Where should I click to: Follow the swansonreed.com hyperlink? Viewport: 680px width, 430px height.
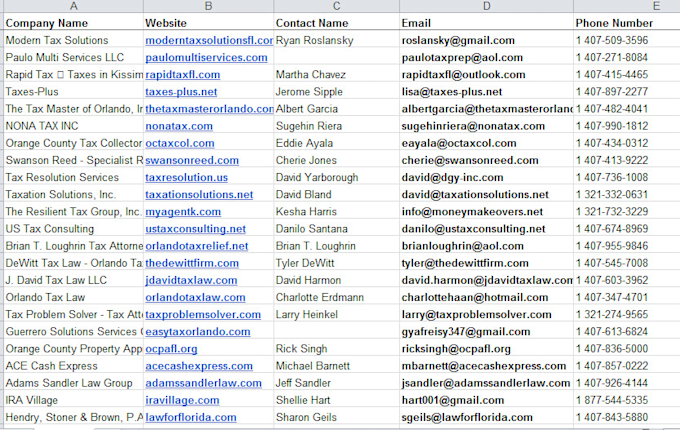(192, 160)
